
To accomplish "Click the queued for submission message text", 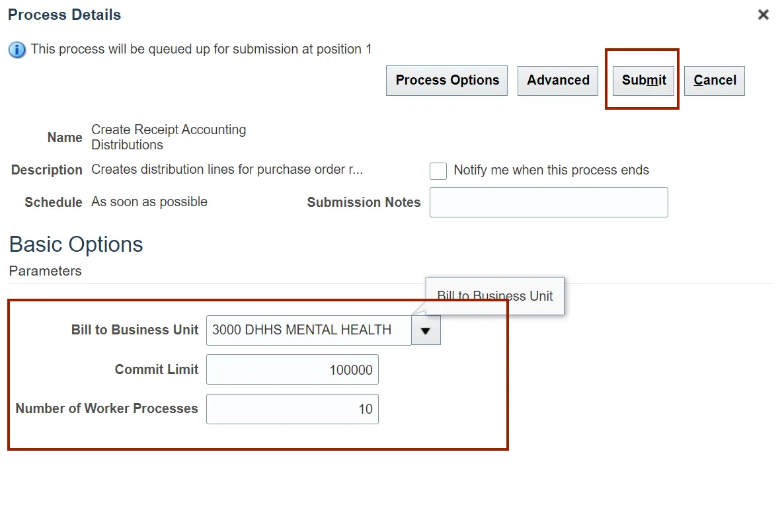I will click(201, 49).
